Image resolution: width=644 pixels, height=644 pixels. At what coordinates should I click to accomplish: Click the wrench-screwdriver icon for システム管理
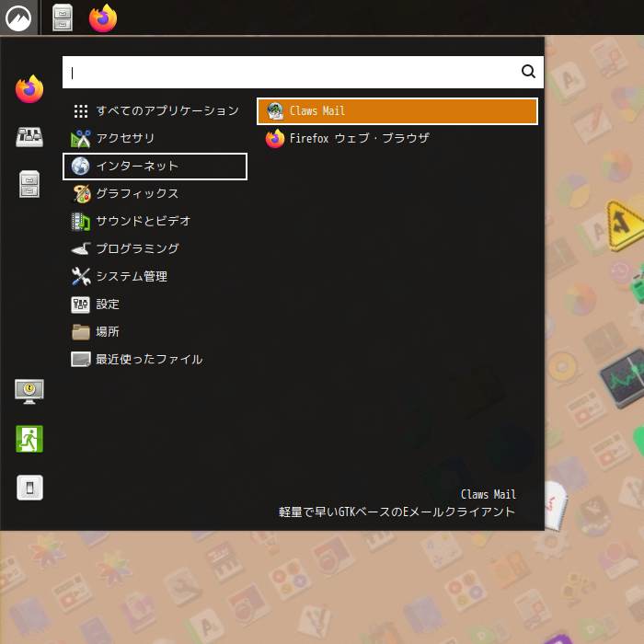pos(81,276)
